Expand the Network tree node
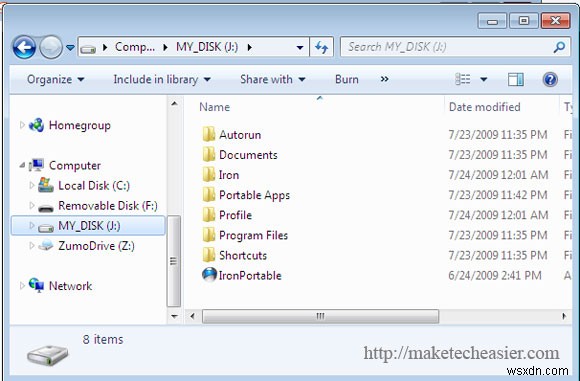This screenshot has height=381, width=580. pos(22,286)
